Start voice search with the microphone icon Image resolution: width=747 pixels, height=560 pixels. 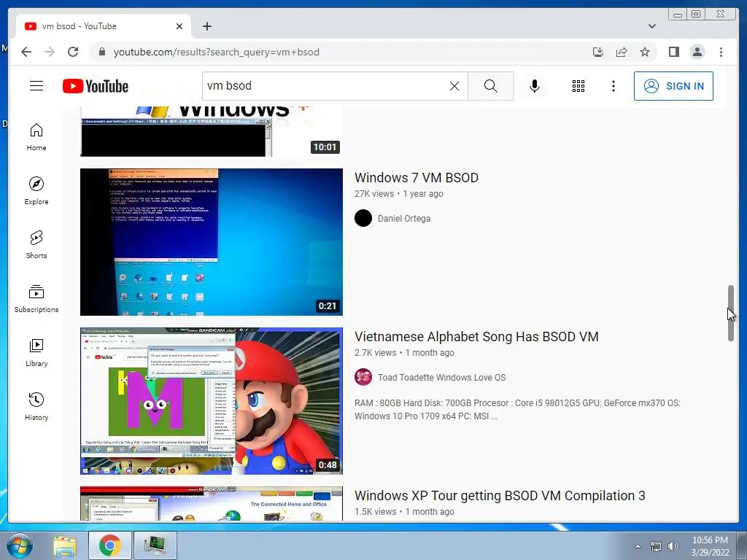click(x=535, y=86)
